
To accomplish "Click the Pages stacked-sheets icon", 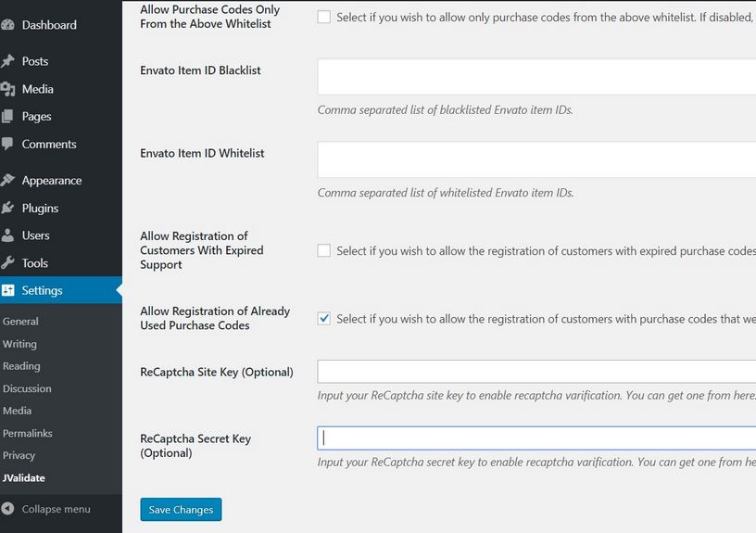I will (7, 116).
